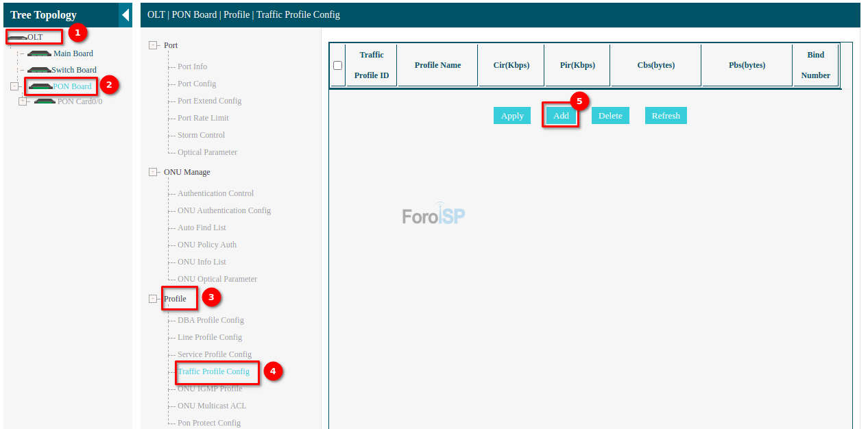Open DBA Profile Config menu item

point(210,320)
